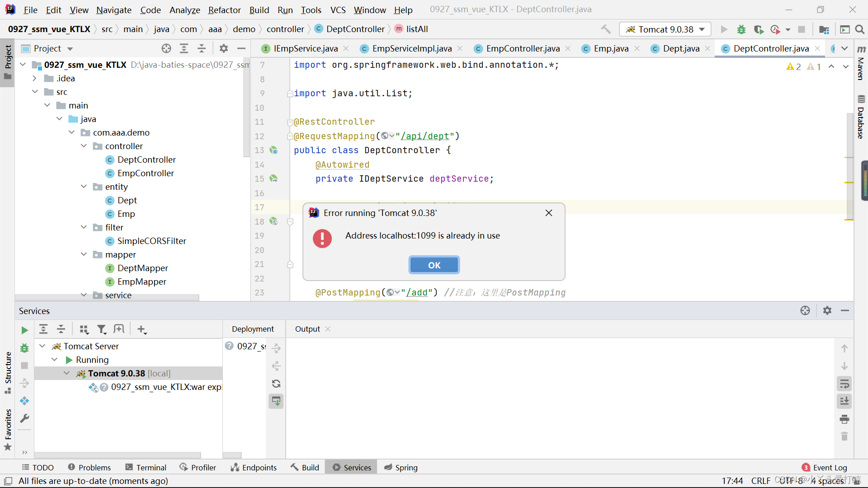Click Group By icon in Services toolbar
The height and width of the screenshot is (488, 868).
click(84, 329)
